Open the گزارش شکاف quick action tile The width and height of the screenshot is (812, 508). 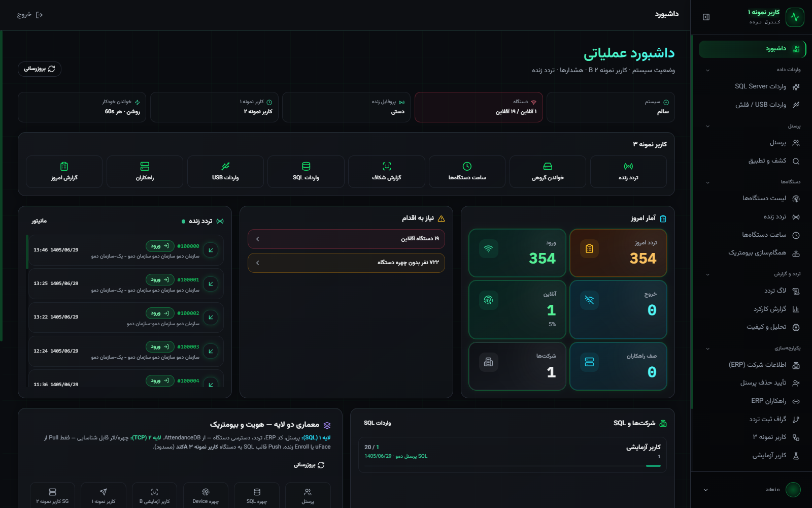[x=387, y=172]
